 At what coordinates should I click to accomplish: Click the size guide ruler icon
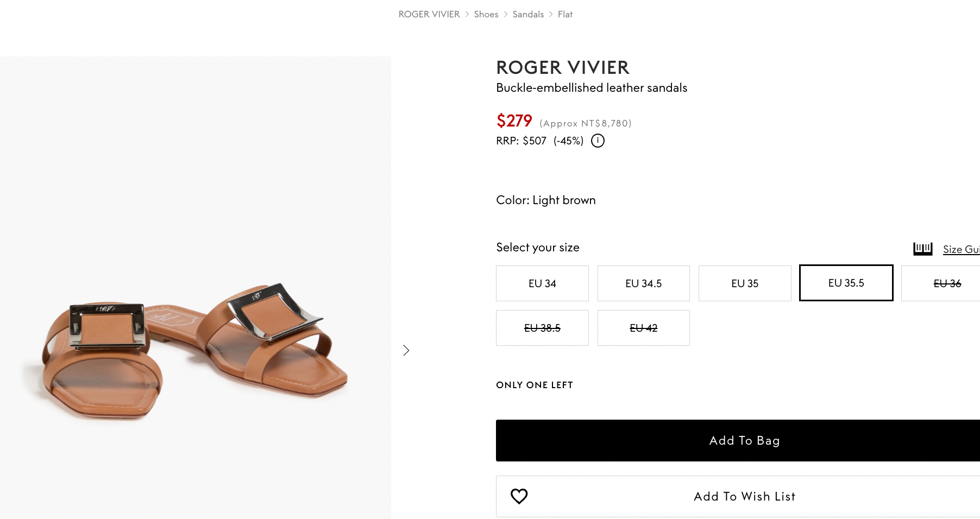tap(922, 249)
